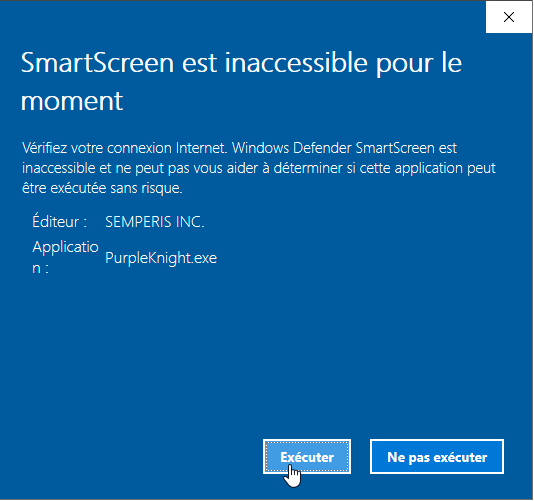
Task: Click the word Internet in the description
Action: click(201, 148)
